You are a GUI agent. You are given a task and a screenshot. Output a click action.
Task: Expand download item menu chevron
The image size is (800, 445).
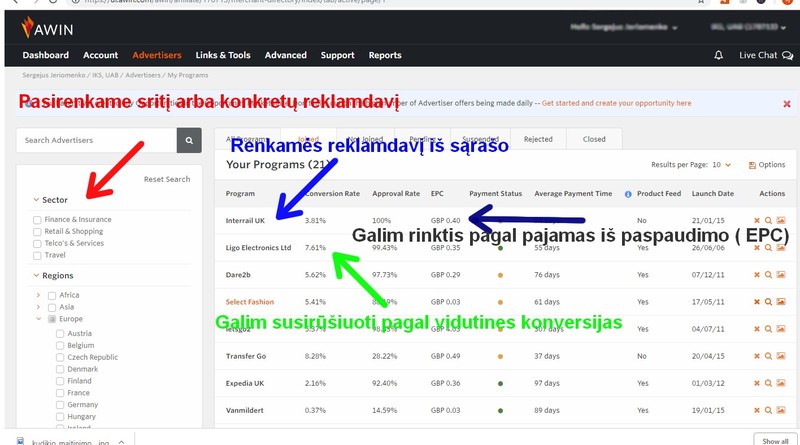point(121,441)
